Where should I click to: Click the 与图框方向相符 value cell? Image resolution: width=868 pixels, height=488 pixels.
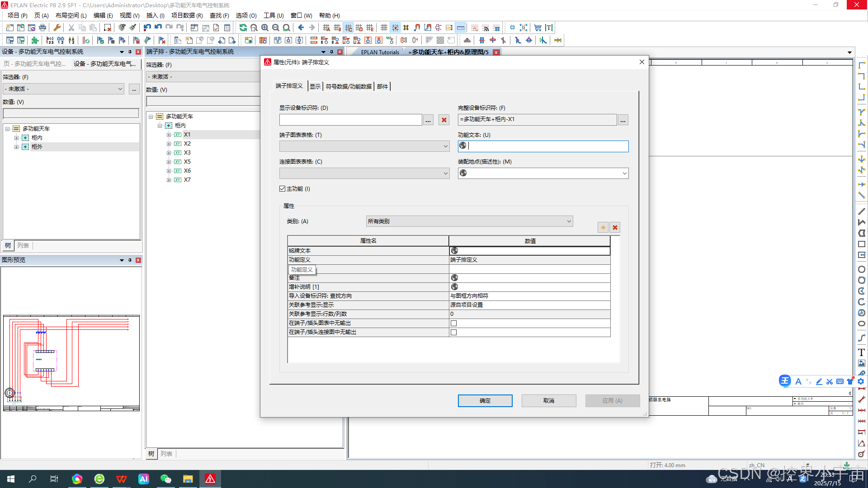coord(529,296)
